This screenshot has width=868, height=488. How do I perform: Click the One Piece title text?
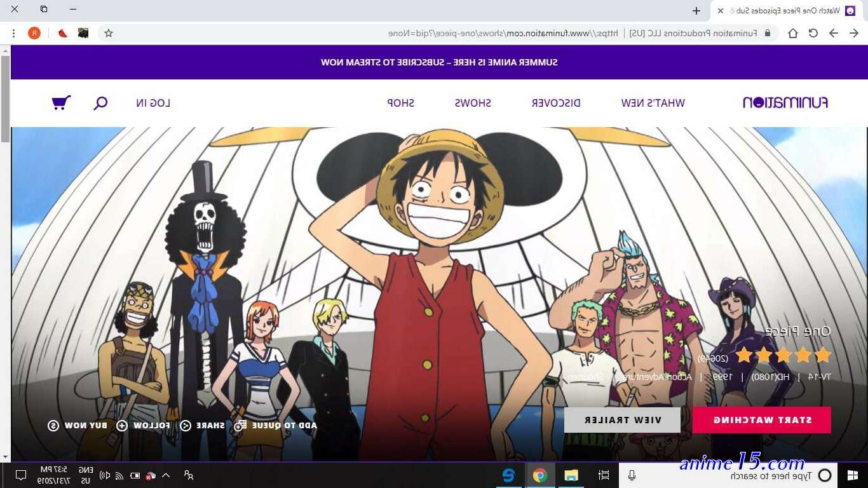797,331
